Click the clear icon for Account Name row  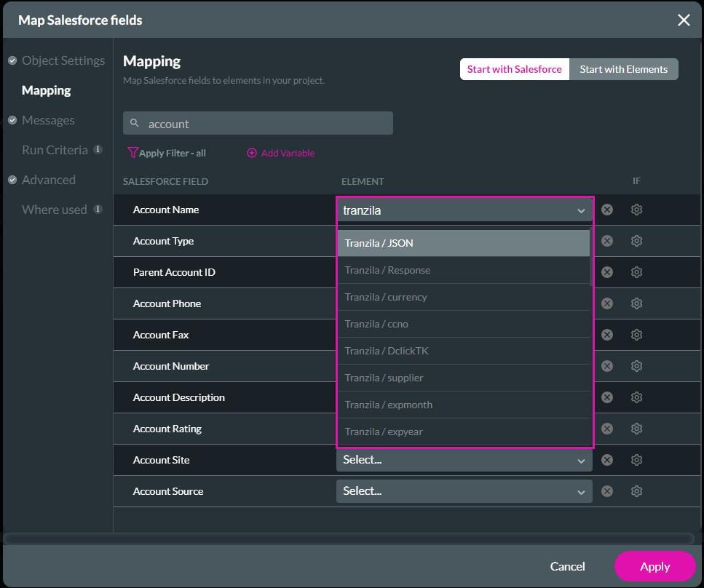tap(607, 210)
